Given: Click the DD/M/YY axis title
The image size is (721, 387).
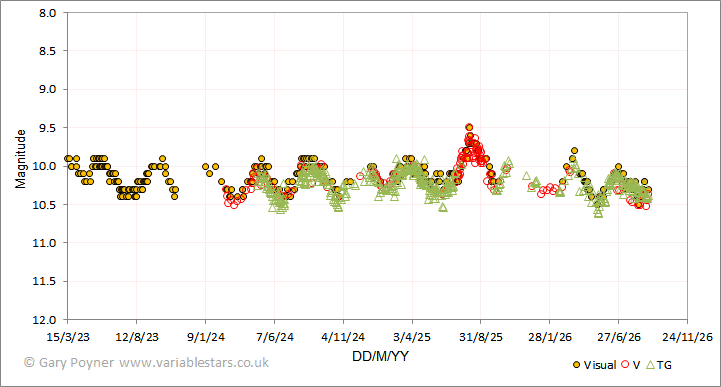Looking at the screenshot, I should tap(380, 356).
